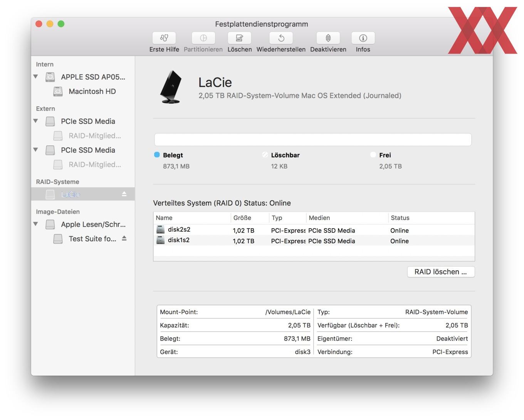Click the Status column header
The height and width of the screenshot is (420, 524).
431,218
